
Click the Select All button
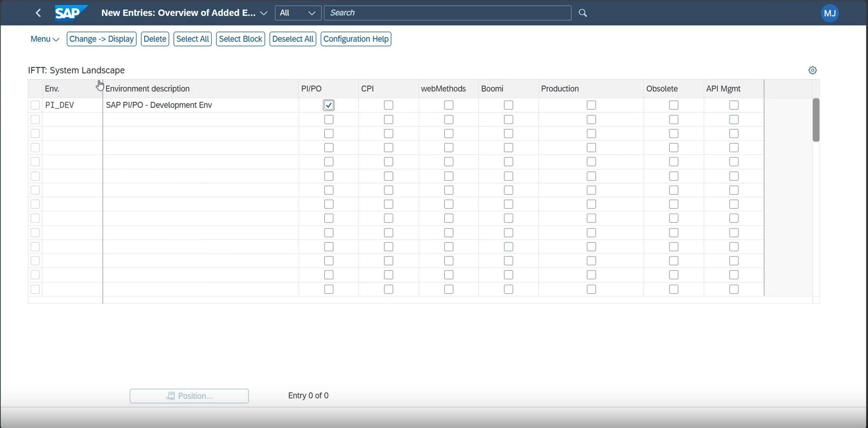(x=192, y=39)
